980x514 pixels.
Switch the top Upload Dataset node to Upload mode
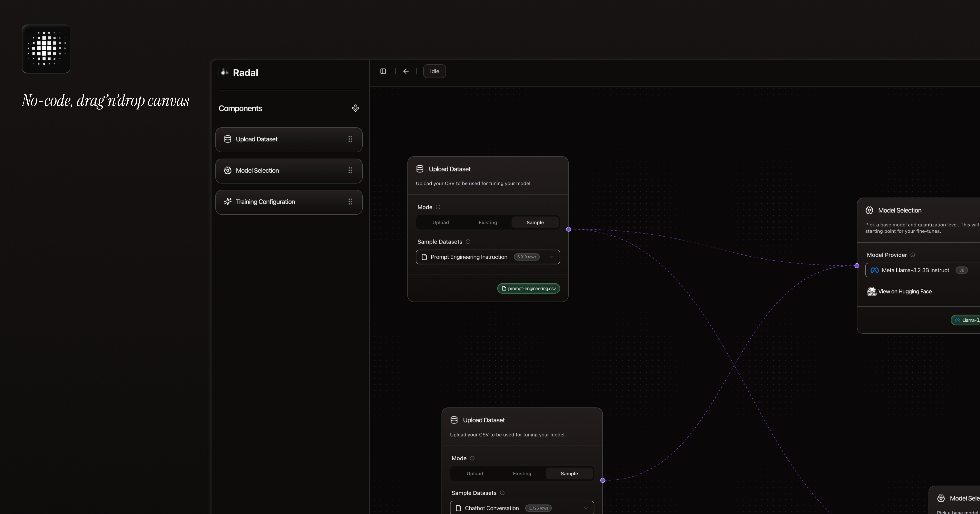(x=441, y=222)
